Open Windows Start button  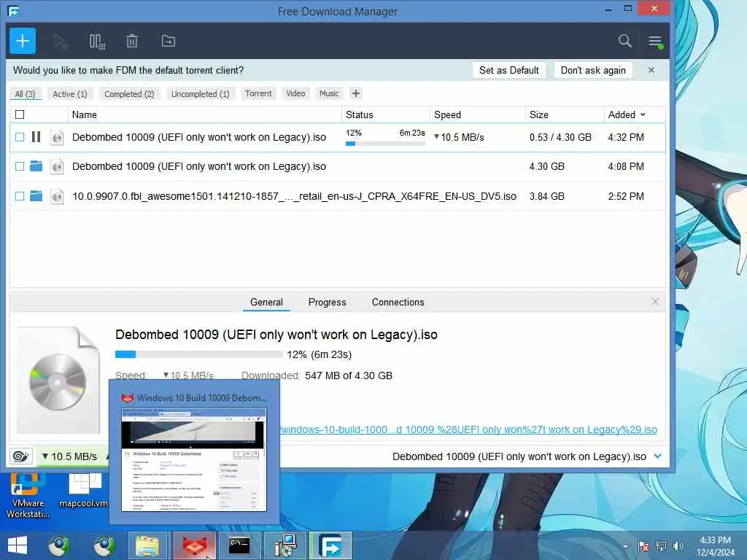[x=18, y=545]
